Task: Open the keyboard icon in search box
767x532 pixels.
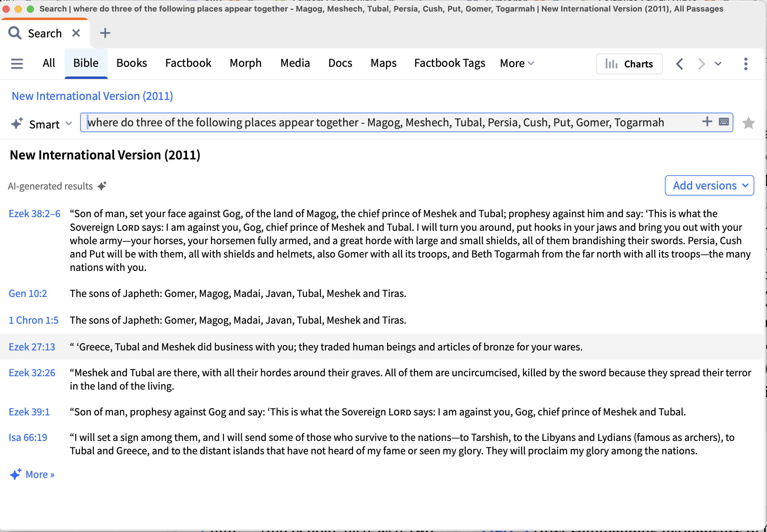Action: point(724,122)
